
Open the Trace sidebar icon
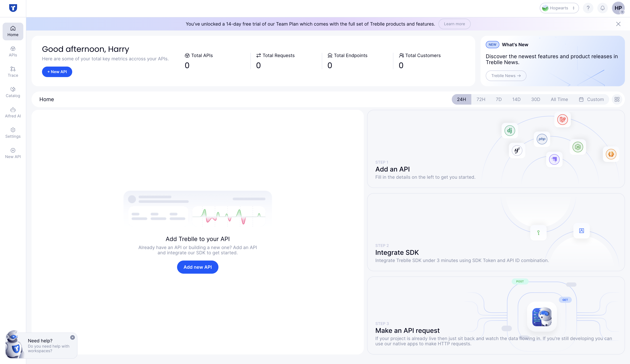point(13,72)
